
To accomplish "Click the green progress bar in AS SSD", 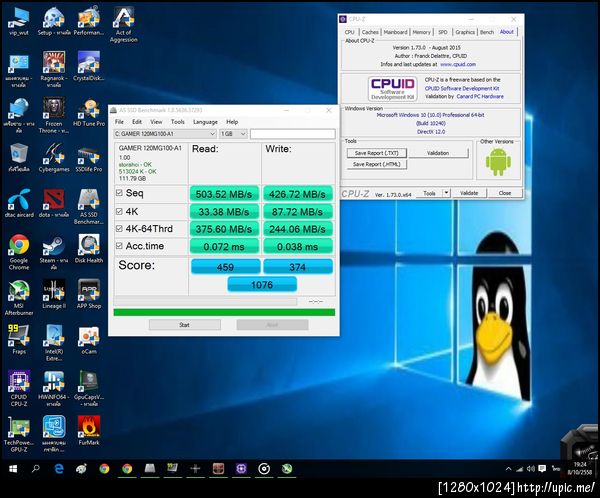I will point(224,312).
